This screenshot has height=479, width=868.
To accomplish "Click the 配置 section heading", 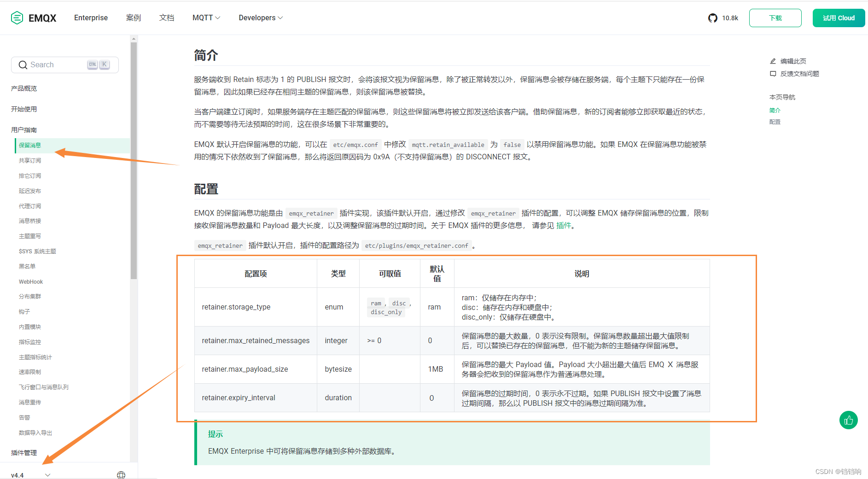I will pos(206,189).
